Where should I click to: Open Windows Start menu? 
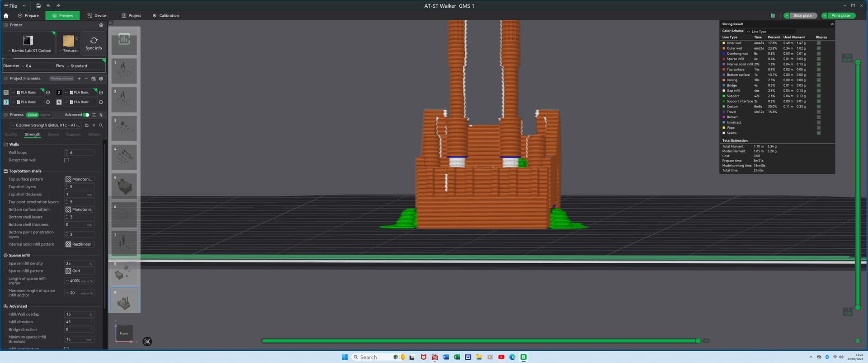[x=344, y=357]
